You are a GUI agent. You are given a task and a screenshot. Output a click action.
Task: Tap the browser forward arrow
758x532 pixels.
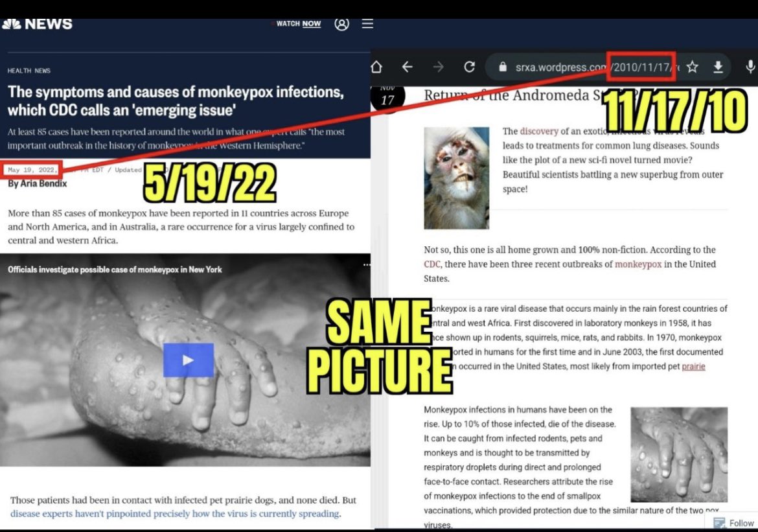pyautogui.click(x=439, y=67)
